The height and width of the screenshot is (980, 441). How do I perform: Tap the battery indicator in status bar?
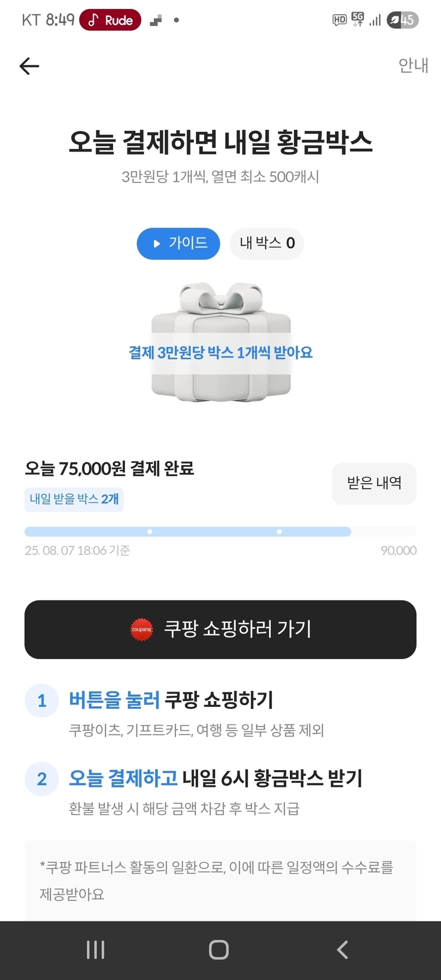tap(402, 20)
